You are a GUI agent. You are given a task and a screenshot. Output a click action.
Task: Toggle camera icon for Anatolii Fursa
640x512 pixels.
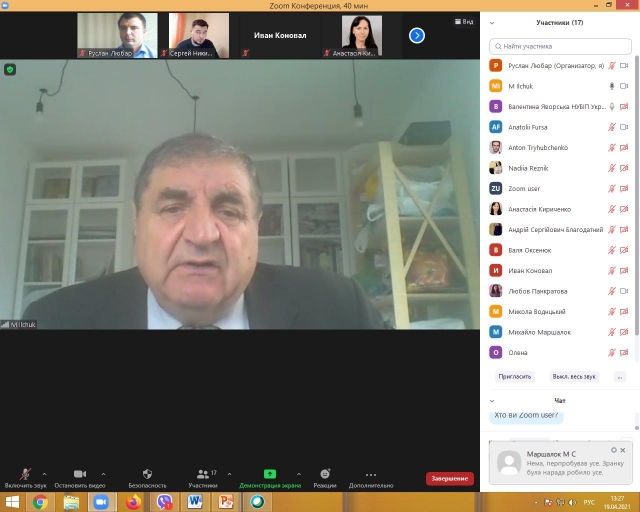coord(624,127)
